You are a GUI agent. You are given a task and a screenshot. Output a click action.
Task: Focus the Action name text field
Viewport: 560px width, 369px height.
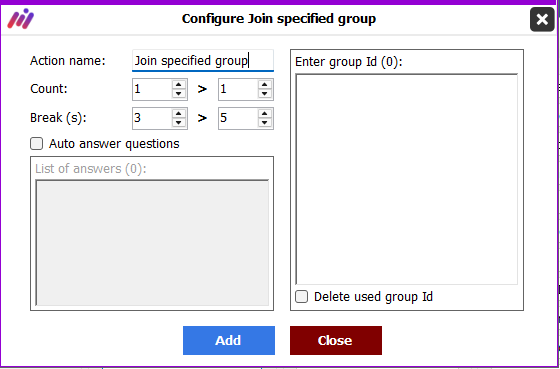(x=203, y=61)
